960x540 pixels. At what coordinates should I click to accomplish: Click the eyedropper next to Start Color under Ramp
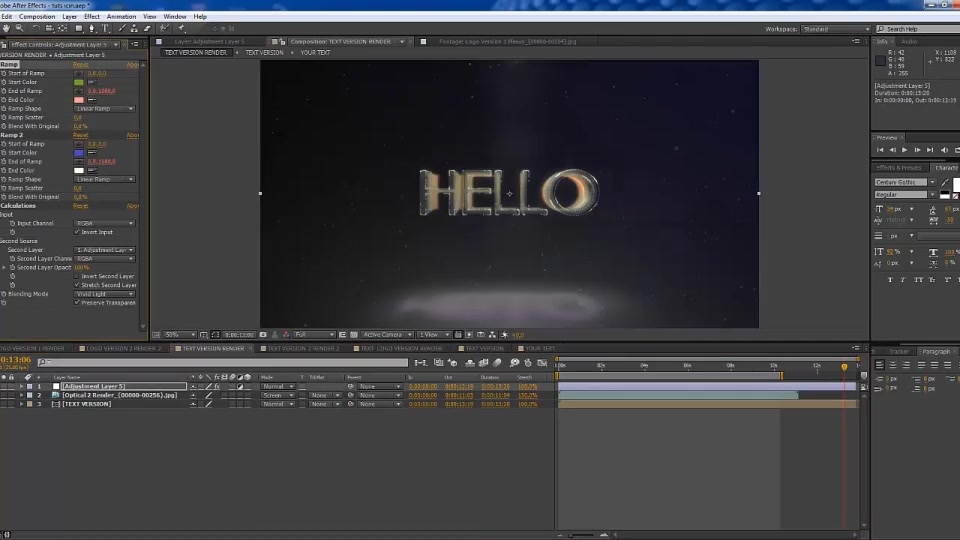point(92,82)
